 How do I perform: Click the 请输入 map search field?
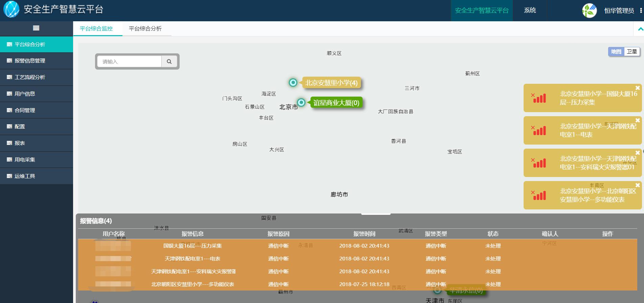[130, 61]
